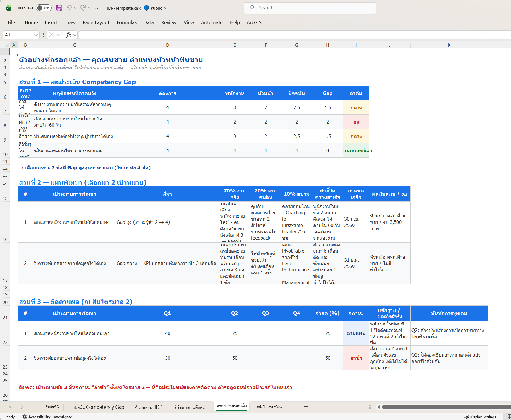Open the Public sensitivity label dropdown
The image size is (511, 420).
[166, 8]
